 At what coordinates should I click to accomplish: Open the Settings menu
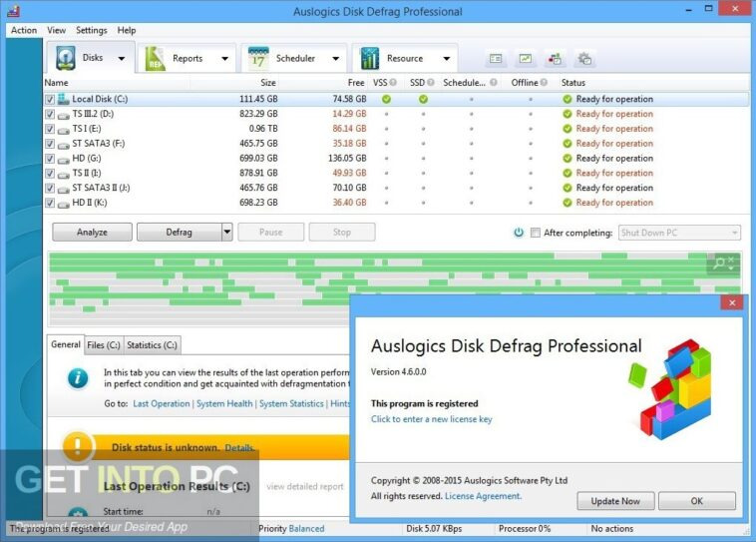[91, 30]
